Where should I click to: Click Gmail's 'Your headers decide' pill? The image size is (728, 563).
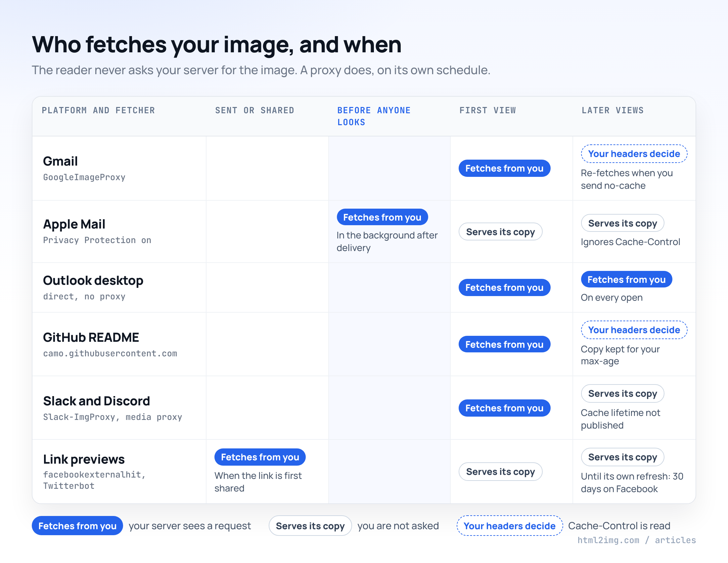point(634,154)
